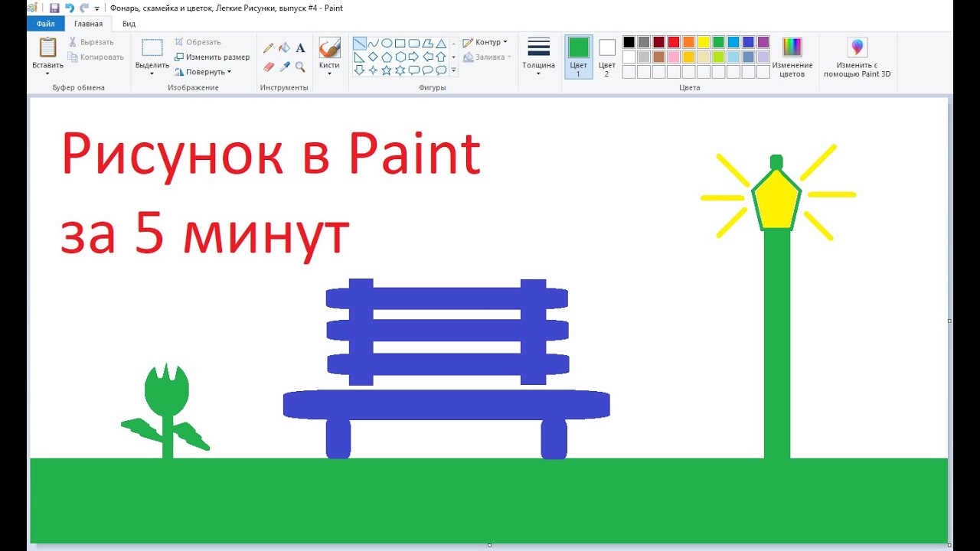
Task: Activate the Выделить selection rectangle
Action: tap(152, 47)
